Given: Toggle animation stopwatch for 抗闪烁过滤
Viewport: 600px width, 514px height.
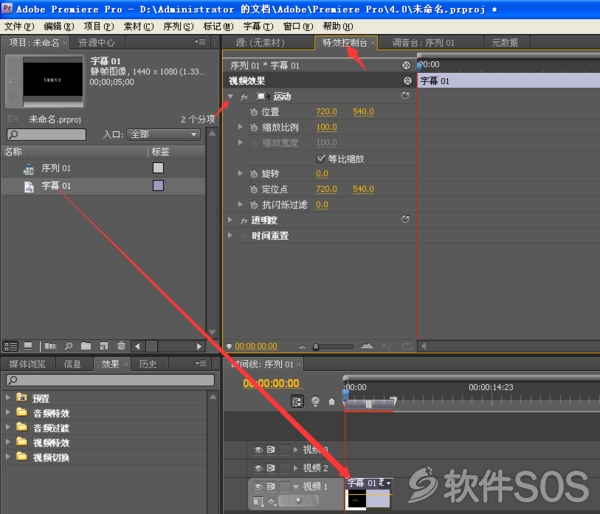Looking at the screenshot, I should click(254, 205).
